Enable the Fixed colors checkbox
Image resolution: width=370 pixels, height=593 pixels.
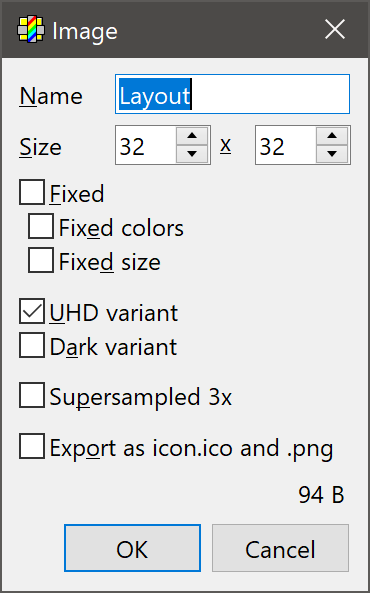[x=41, y=226]
